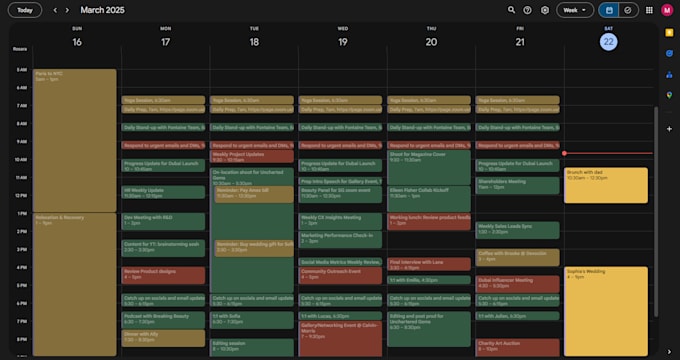Open the 1:1 with Sofia event
Viewport: 680px width, 360px height.
coord(252,320)
